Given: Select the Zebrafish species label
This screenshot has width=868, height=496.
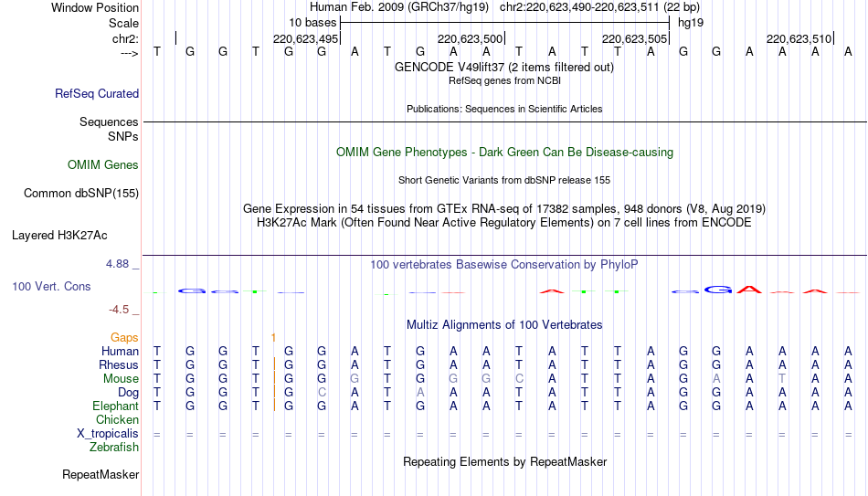Looking at the screenshot, I should (114, 447).
